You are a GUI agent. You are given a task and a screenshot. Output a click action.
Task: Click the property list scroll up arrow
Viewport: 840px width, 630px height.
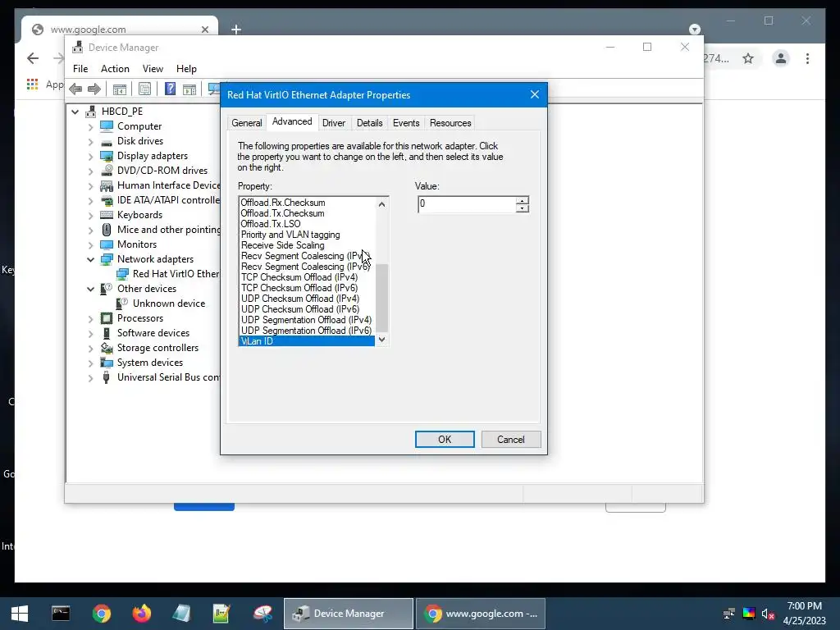[x=382, y=203]
